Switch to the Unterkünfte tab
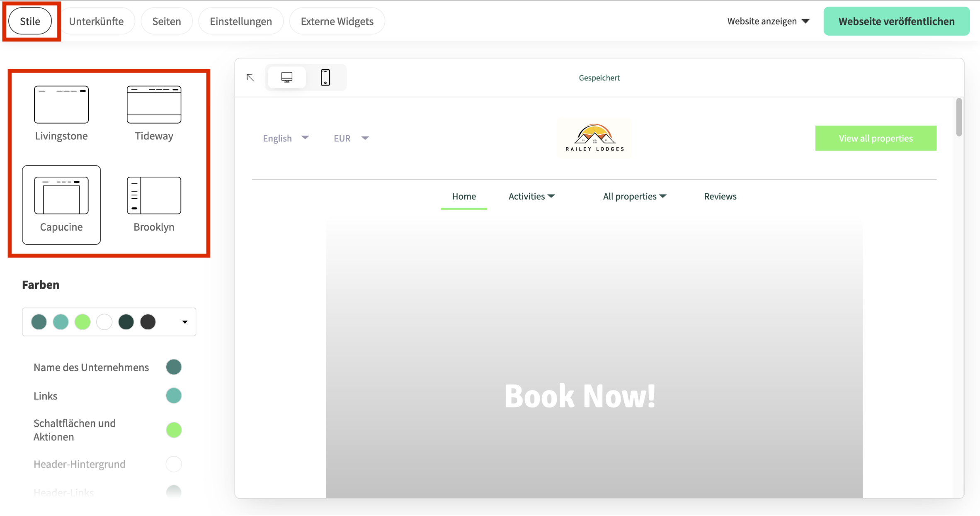The image size is (980, 516). (x=97, y=21)
